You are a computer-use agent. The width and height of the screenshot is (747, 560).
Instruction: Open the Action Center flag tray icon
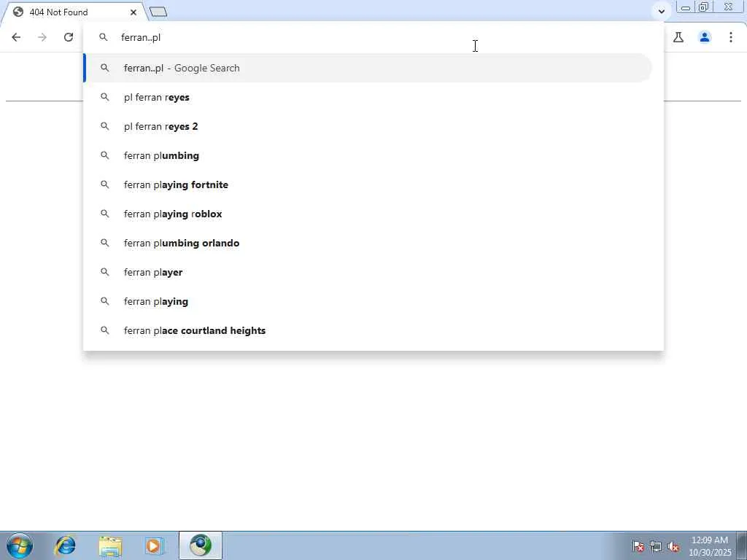point(638,546)
